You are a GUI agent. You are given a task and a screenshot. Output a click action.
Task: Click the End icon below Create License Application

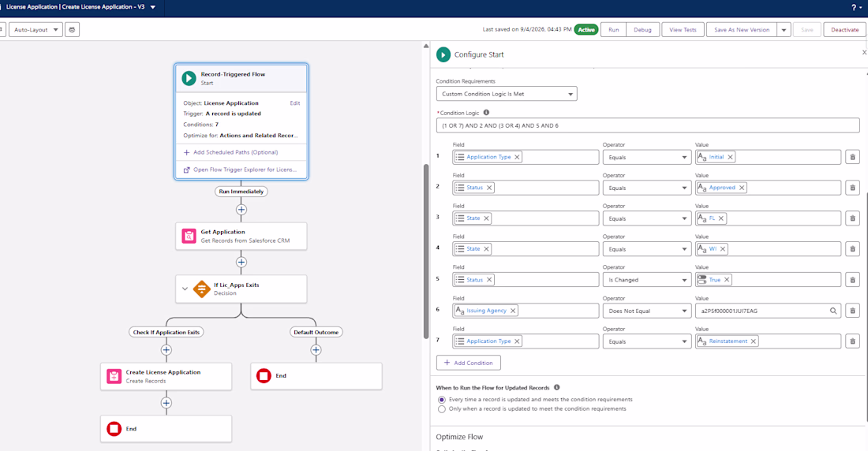pos(114,429)
